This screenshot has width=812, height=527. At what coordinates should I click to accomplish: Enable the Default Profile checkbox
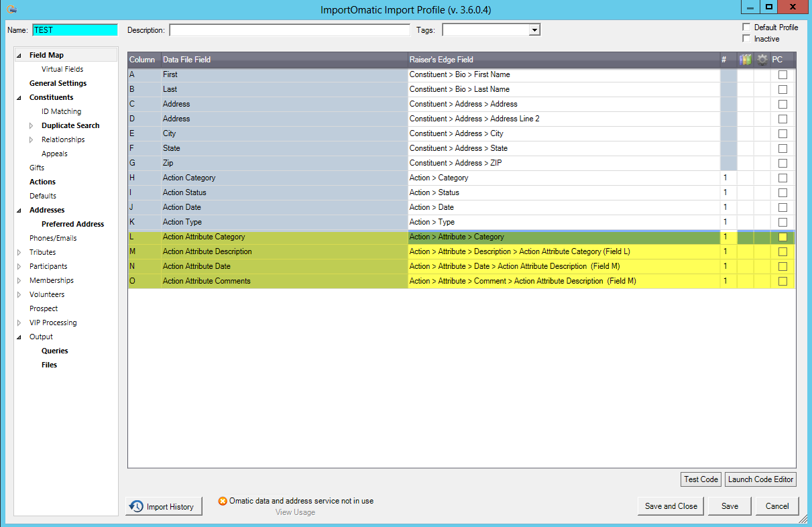[x=746, y=27]
